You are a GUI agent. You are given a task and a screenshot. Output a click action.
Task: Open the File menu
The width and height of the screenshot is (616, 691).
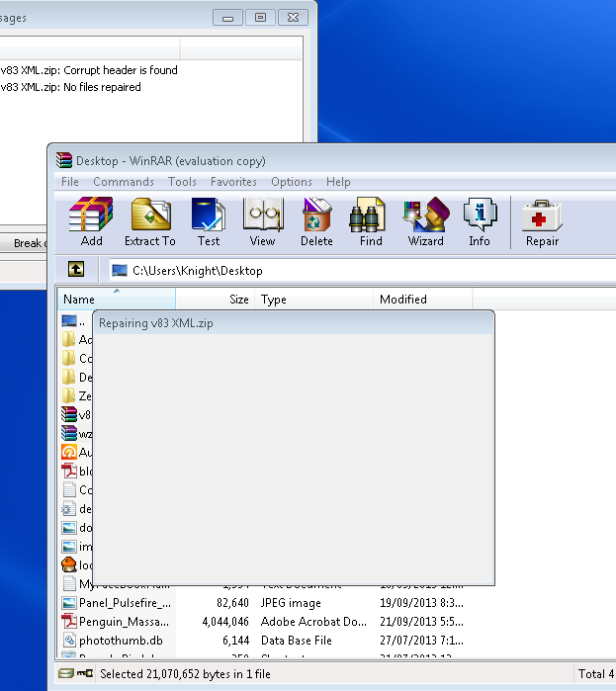pyautogui.click(x=70, y=182)
